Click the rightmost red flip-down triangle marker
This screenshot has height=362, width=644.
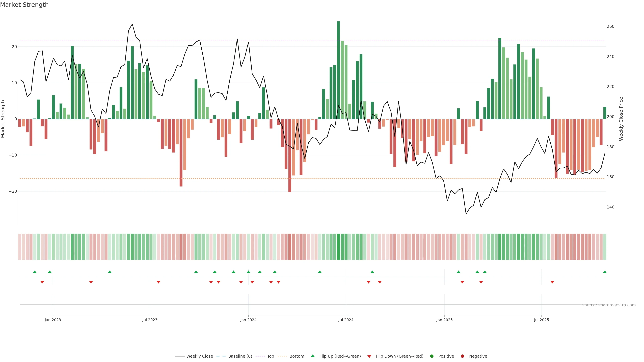(552, 282)
